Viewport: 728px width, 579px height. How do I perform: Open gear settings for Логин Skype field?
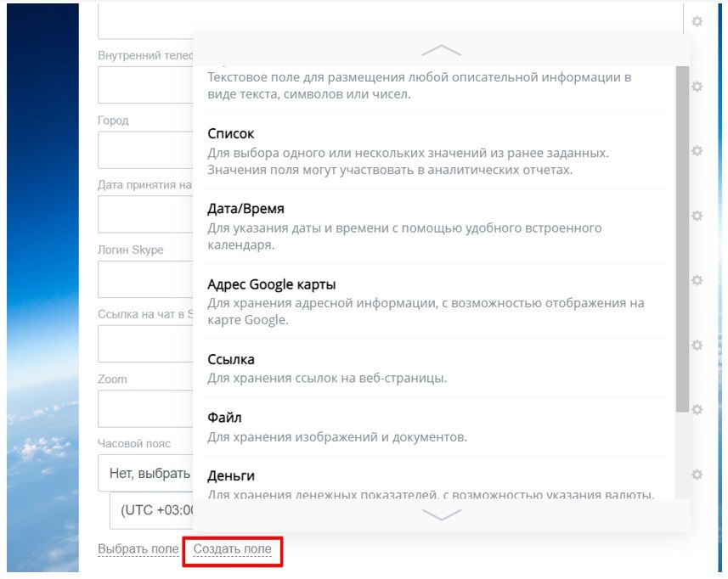point(697,280)
